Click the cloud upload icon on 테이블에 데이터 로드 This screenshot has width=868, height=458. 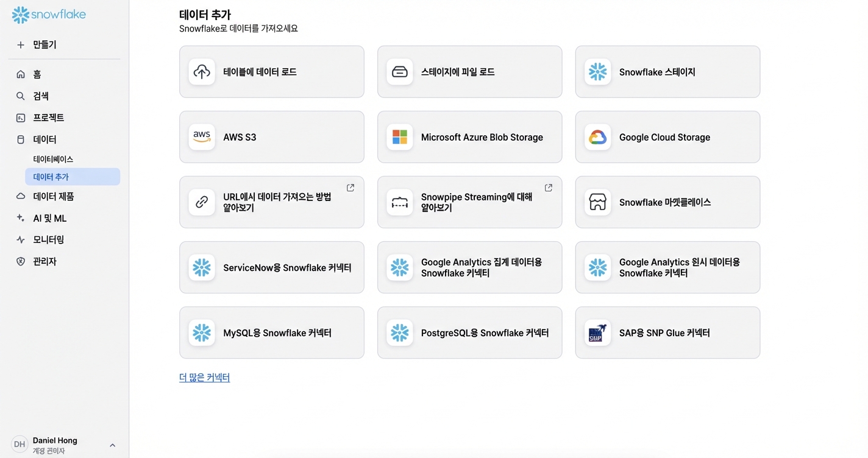point(202,72)
